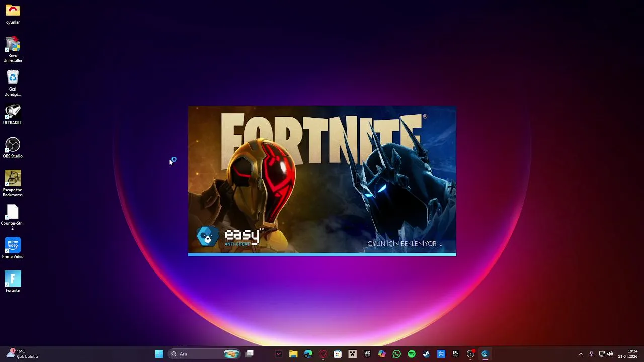Click the Easy Anti-Cheat taskbar icon
This screenshot has height=362, width=644.
click(x=485, y=354)
